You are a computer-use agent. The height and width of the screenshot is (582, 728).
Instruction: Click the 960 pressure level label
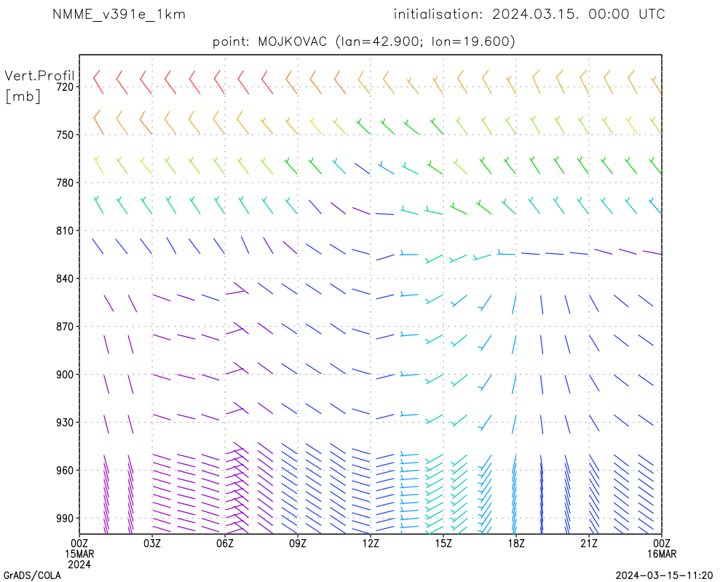point(66,471)
